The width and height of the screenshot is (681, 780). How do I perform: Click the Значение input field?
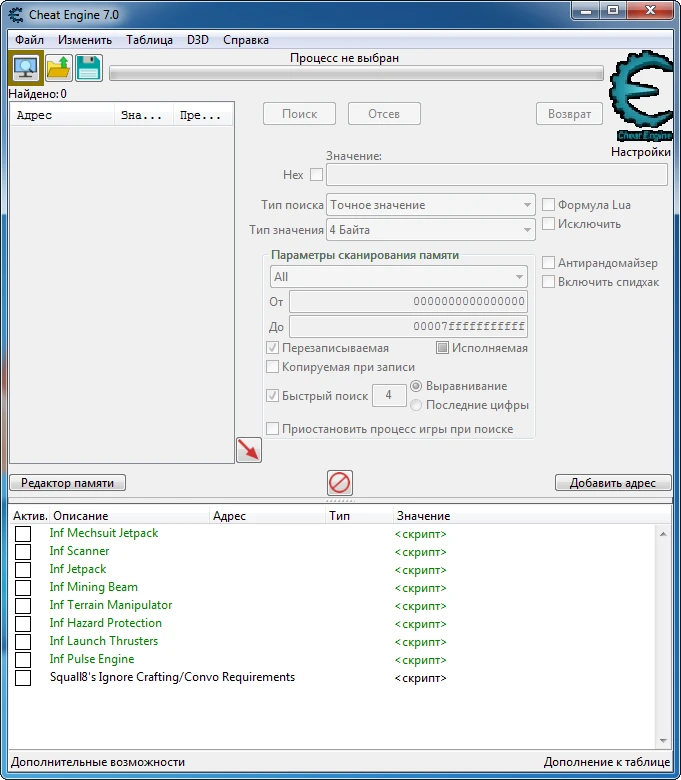pos(497,175)
